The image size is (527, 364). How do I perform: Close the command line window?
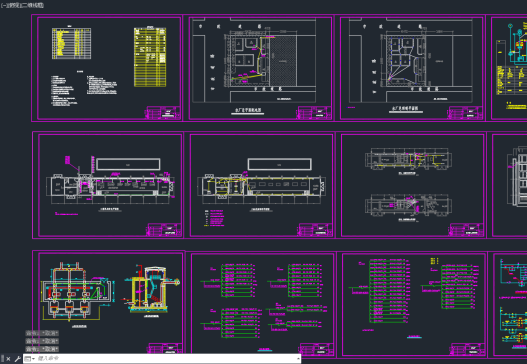(8, 359)
